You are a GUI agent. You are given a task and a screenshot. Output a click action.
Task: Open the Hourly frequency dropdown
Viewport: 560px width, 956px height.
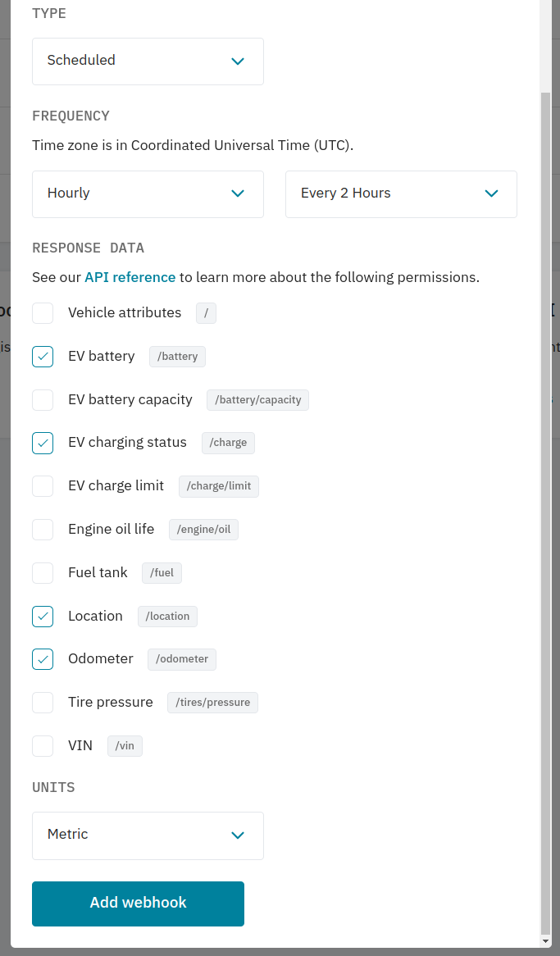point(148,193)
